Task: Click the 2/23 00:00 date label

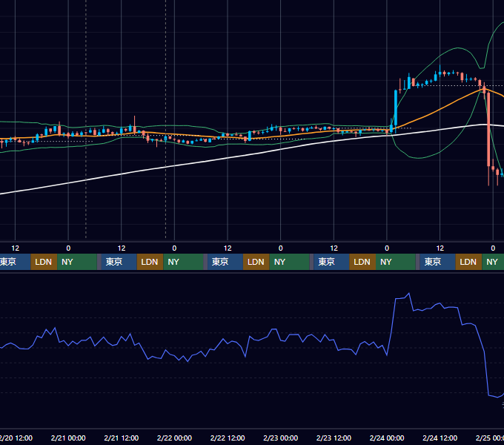Action: (281, 438)
